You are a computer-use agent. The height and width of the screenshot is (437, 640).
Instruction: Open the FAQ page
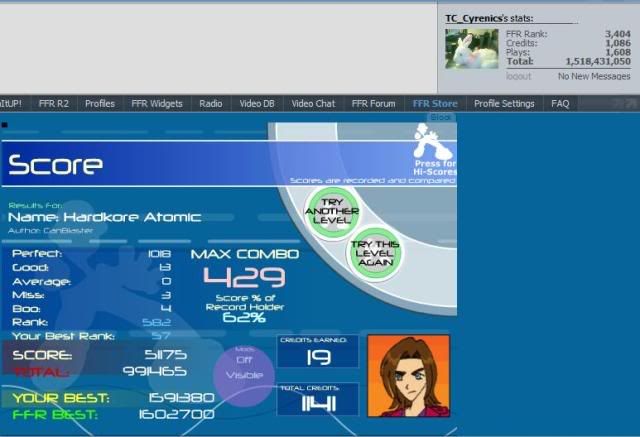(x=560, y=103)
